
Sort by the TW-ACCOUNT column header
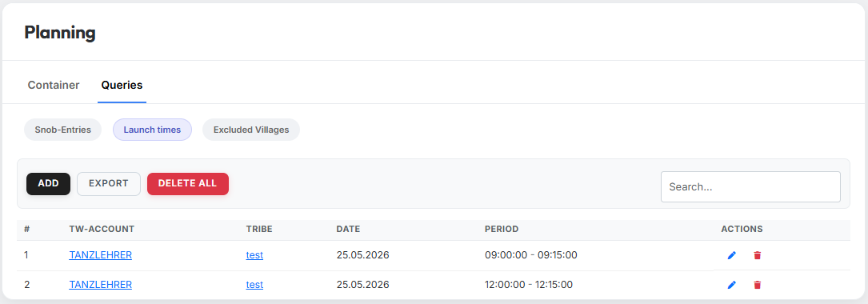point(102,229)
